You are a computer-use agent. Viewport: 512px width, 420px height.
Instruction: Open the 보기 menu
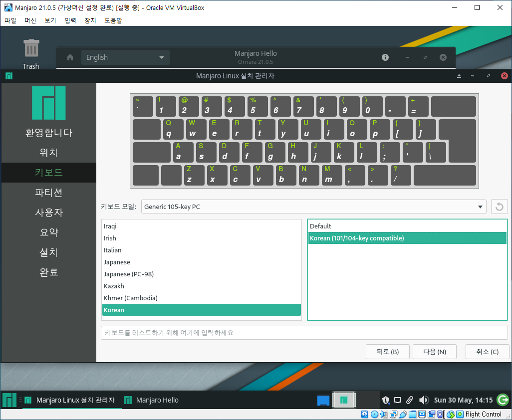pyautogui.click(x=50, y=20)
